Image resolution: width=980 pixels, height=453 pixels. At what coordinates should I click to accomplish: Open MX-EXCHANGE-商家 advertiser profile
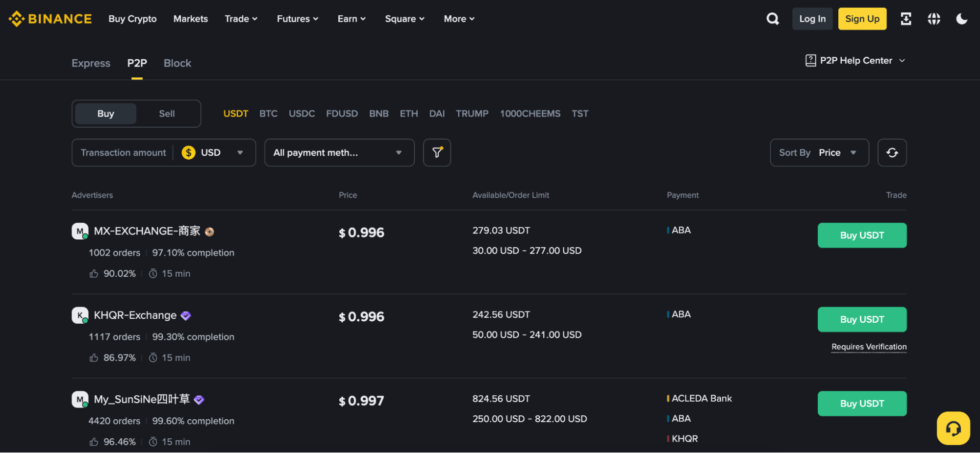pos(147,231)
